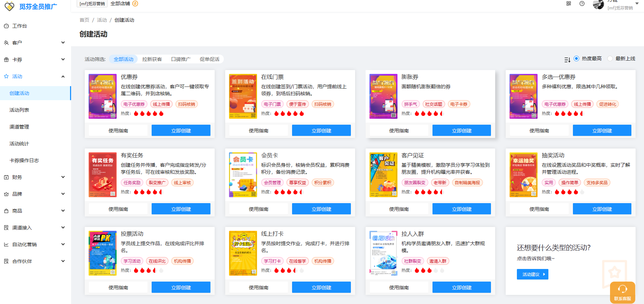The width and height of the screenshot is (644, 304).
Task: Click 使用指南 on the 客户见证 card
Action: point(399,209)
